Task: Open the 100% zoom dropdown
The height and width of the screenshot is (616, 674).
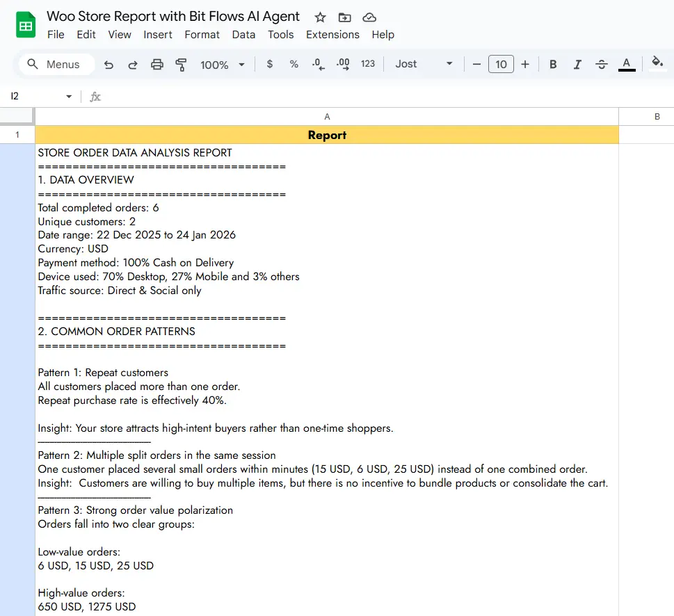Action: pyautogui.click(x=223, y=65)
